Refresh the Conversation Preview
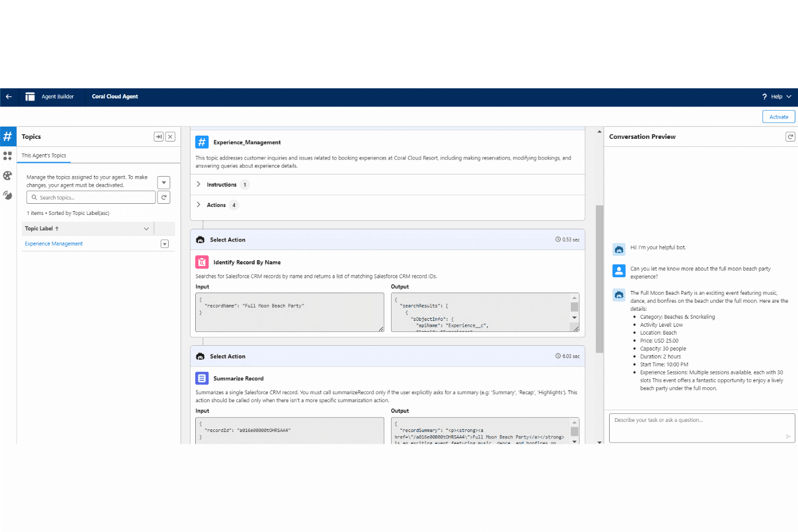 (791, 137)
